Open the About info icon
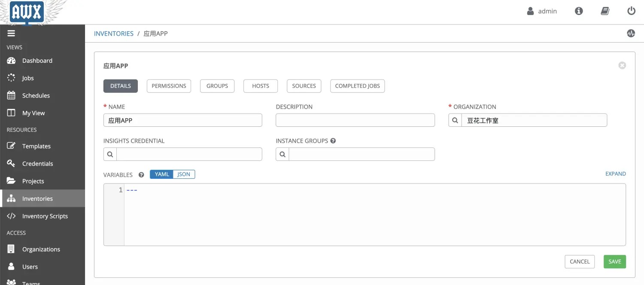This screenshot has width=644, height=285. click(x=579, y=11)
